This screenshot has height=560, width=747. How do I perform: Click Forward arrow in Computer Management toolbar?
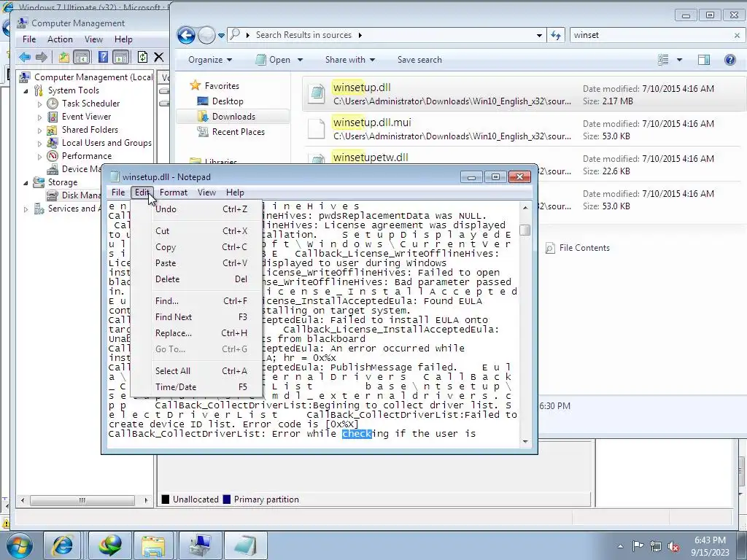(x=42, y=57)
